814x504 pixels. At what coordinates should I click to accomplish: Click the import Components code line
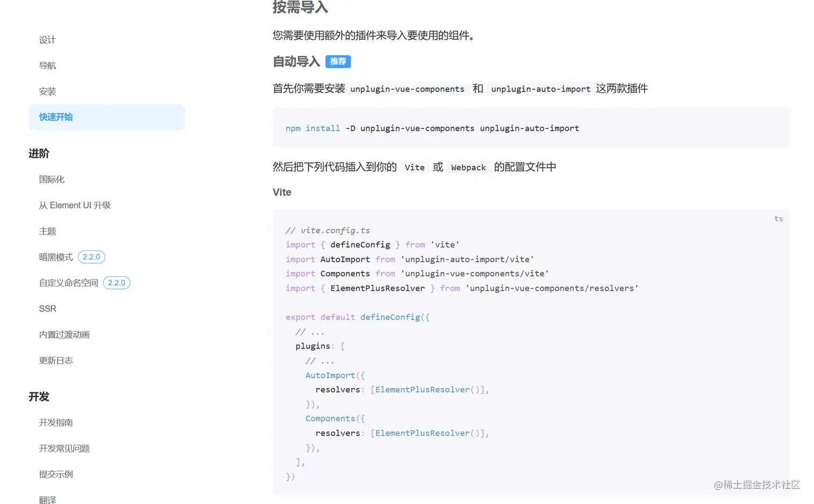pos(417,274)
